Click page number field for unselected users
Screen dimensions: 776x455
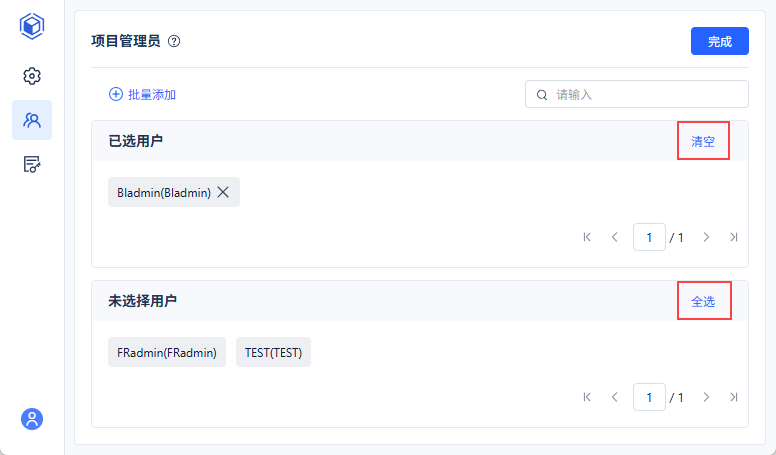[649, 397]
